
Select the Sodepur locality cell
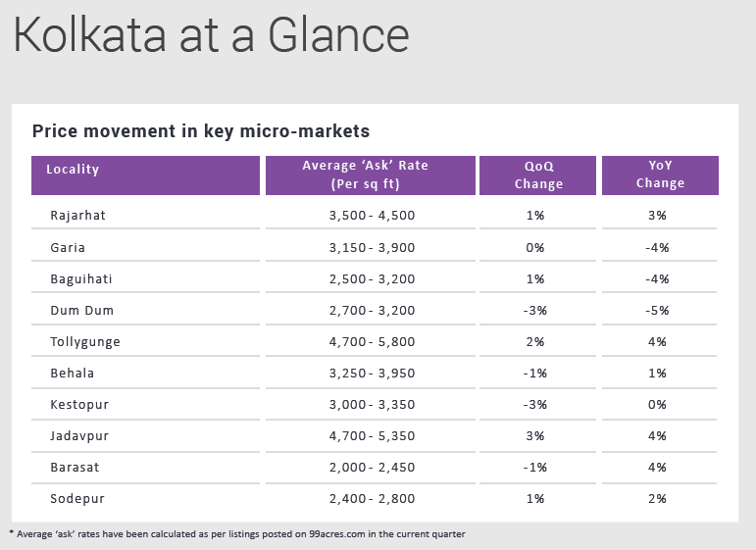pyautogui.click(x=77, y=498)
